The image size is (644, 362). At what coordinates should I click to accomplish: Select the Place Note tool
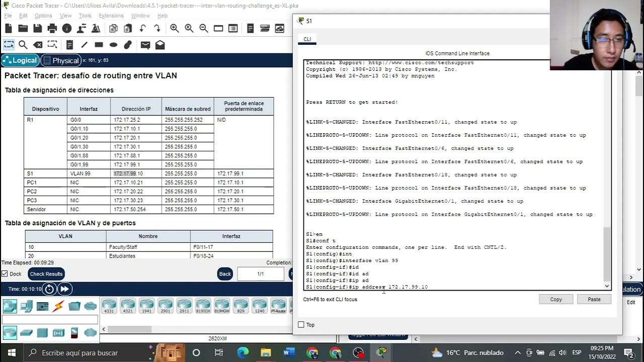69,45
